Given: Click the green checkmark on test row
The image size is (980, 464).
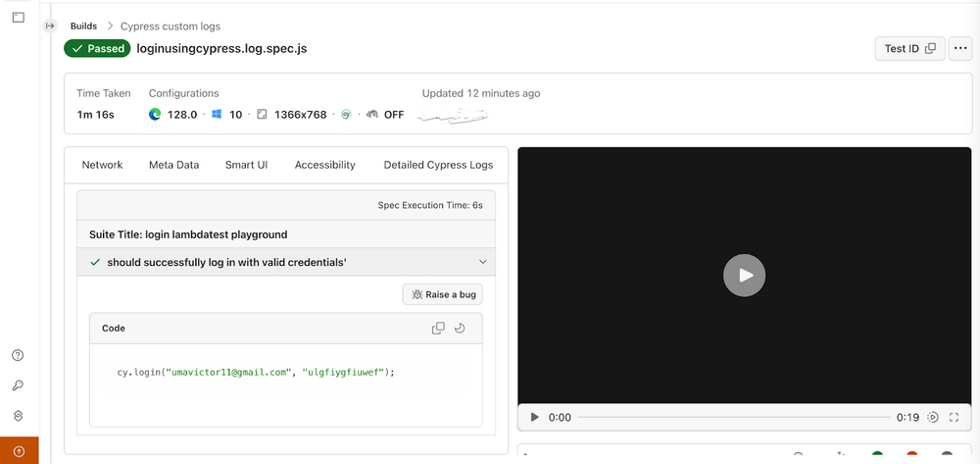Looking at the screenshot, I should [x=95, y=262].
